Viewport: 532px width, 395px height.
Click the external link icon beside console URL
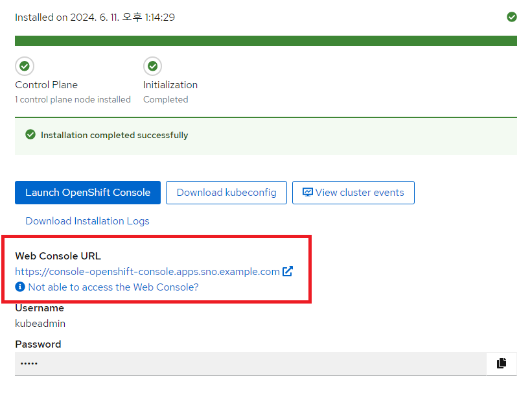pos(287,271)
